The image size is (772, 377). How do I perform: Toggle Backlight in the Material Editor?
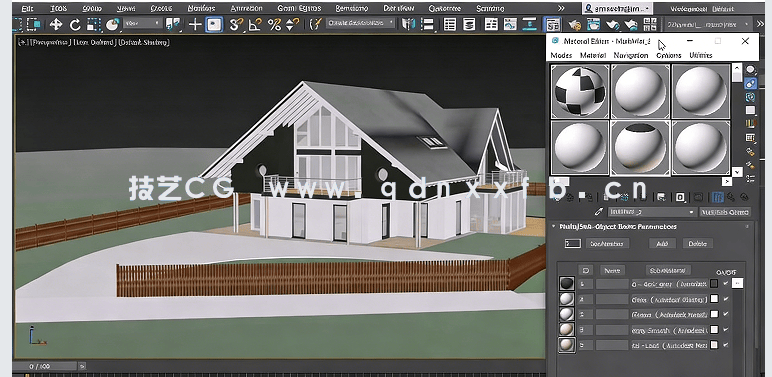click(x=750, y=83)
